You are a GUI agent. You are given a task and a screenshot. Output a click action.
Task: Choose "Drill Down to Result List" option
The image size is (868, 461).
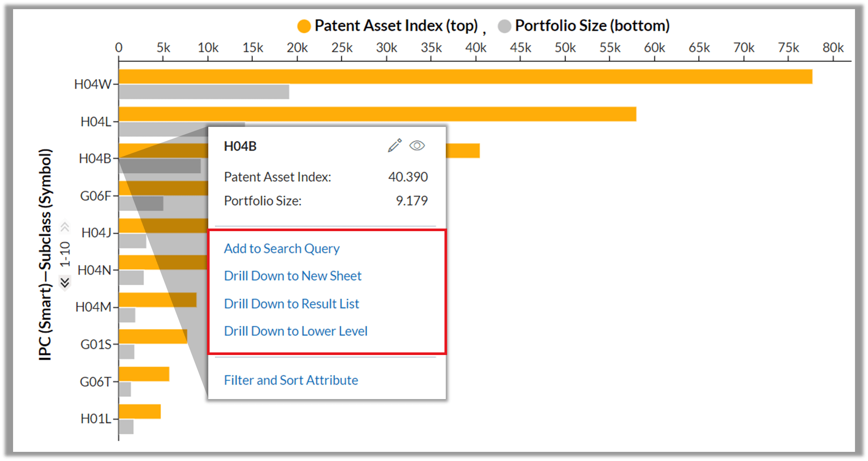coord(292,304)
